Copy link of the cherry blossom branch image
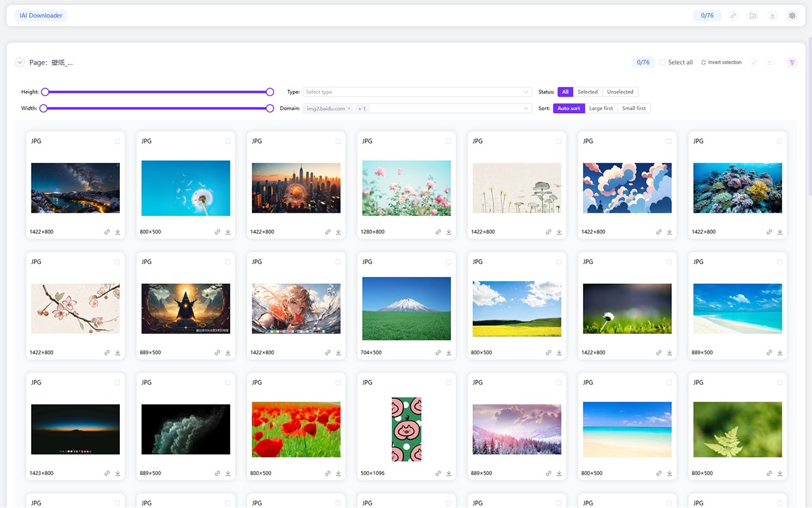This screenshot has height=508, width=812. [x=107, y=352]
